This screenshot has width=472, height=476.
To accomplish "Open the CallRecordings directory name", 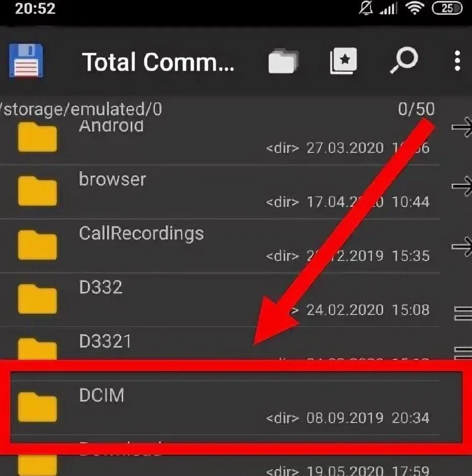I will click(141, 233).
